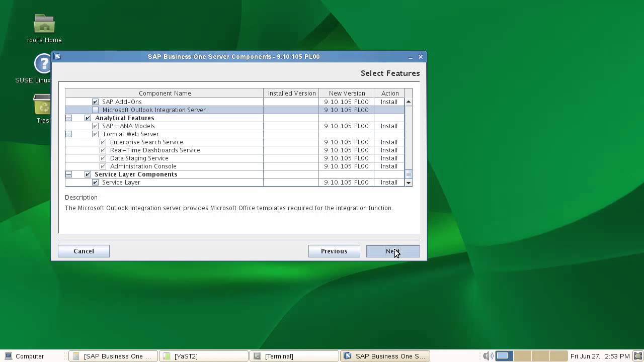Viewport: 644px width, 362px height.
Task: Collapse the Analytical Features group
Action: (x=69, y=118)
